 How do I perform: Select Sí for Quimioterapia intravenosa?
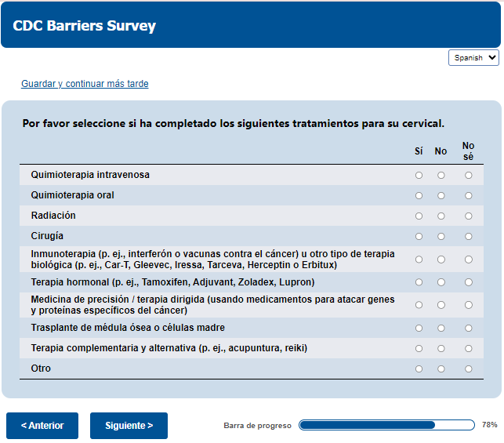click(x=419, y=175)
